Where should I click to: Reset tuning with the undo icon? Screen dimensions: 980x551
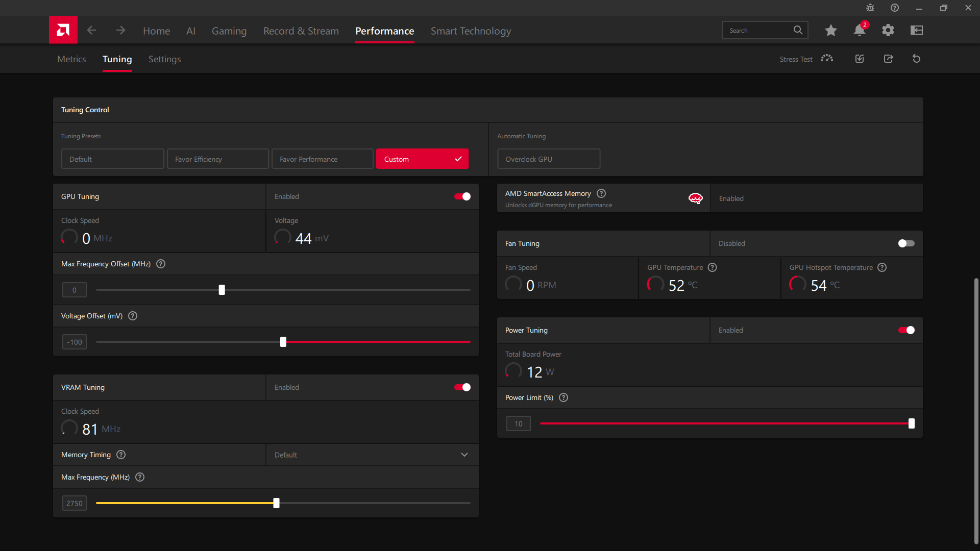[x=917, y=59]
